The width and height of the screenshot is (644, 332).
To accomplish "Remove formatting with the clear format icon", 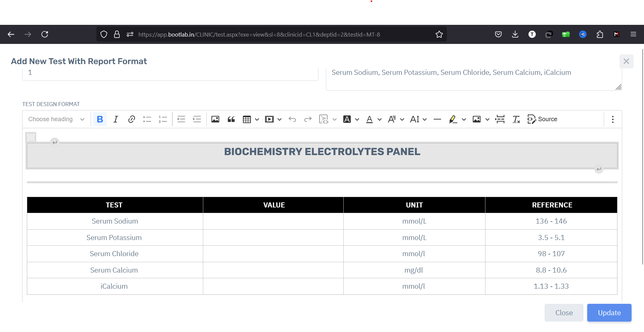I will tap(516, 119).
